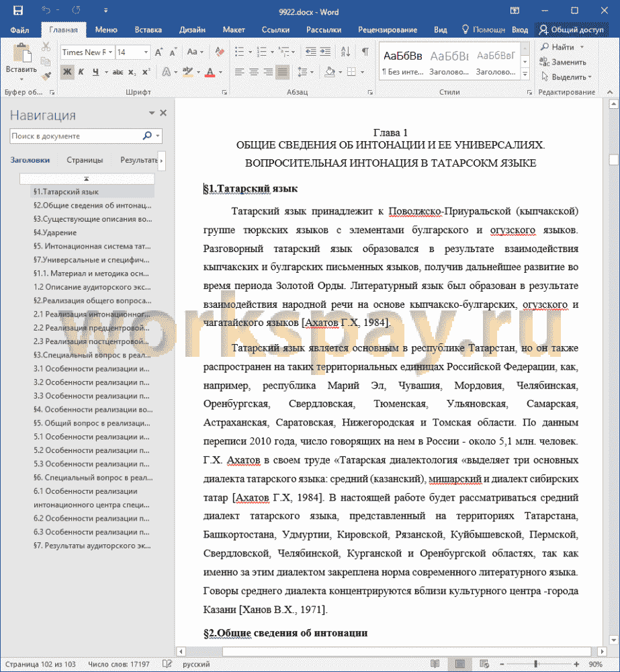The height and width of the screenshot is (672, 620).
Task: Open font dialog launcher in Шрифт group
Action: point(224,92)
